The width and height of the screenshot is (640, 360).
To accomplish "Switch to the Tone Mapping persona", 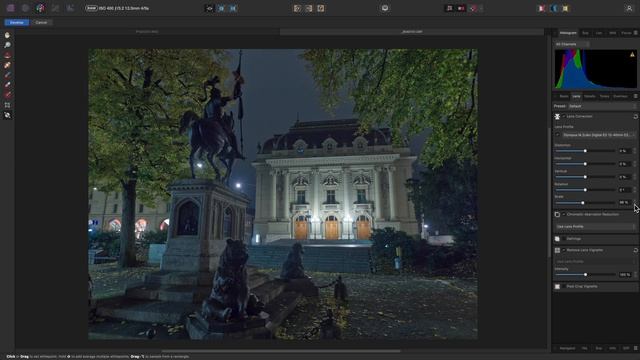I will click(55, 8).
